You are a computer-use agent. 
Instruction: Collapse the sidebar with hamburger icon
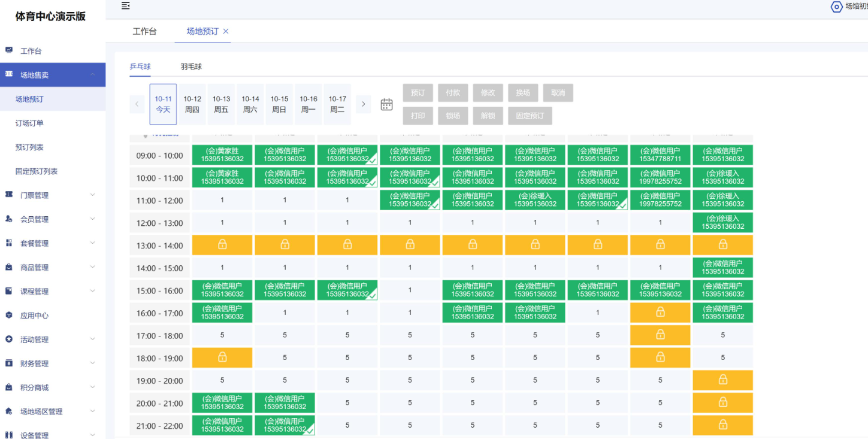pos(125,6)
